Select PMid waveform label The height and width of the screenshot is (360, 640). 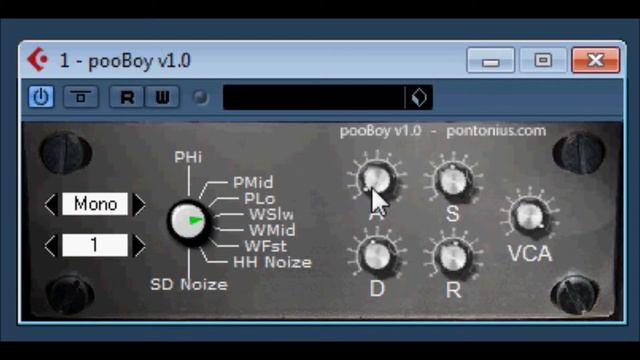coord(253,182)
